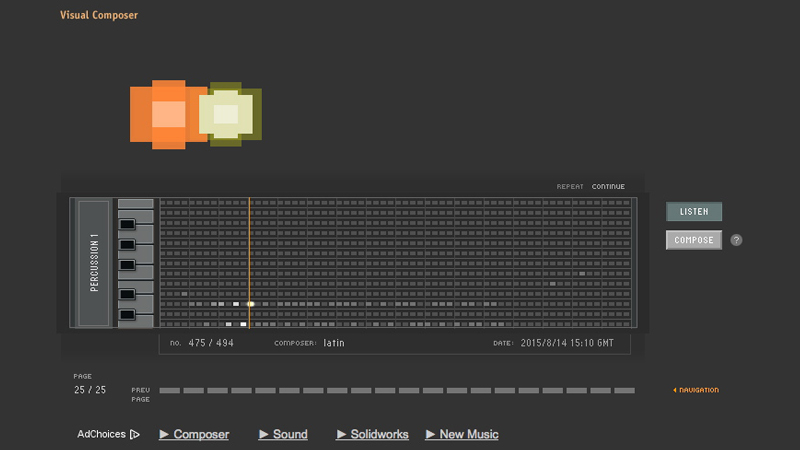Open the Sound ad link
The image size is (800, 450).
pos(283,434)
